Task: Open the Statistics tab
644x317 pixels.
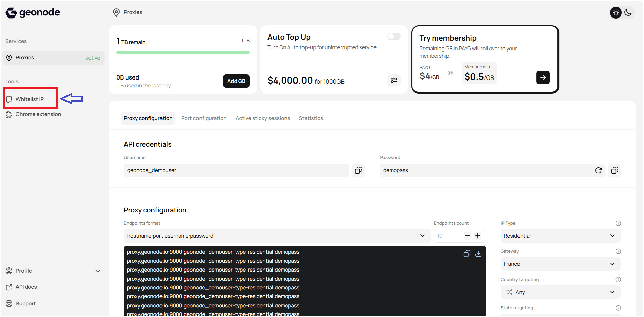Action: (x=311, y=118)
